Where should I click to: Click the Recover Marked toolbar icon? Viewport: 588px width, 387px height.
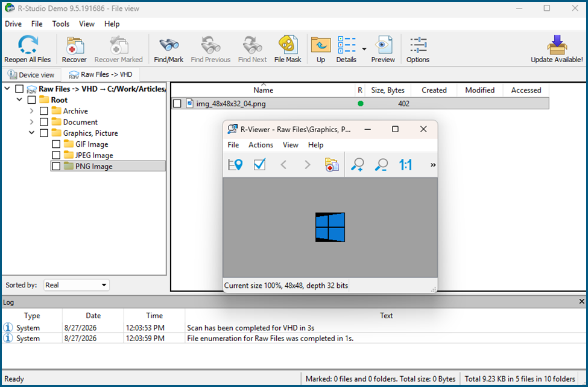(118, 45)
